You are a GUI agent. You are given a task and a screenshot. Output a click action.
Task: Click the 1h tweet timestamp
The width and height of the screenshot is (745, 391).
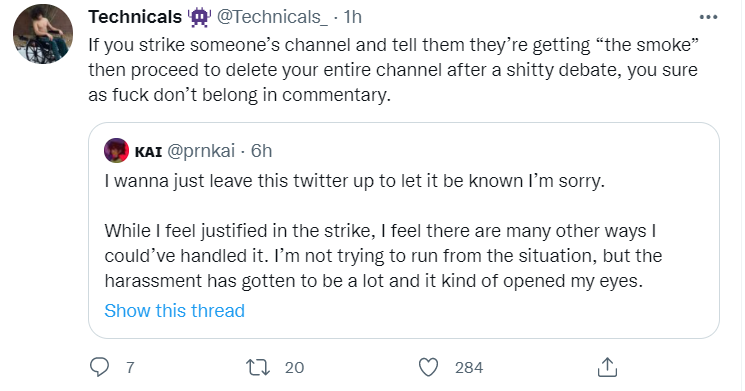click(x=353, y=17)
